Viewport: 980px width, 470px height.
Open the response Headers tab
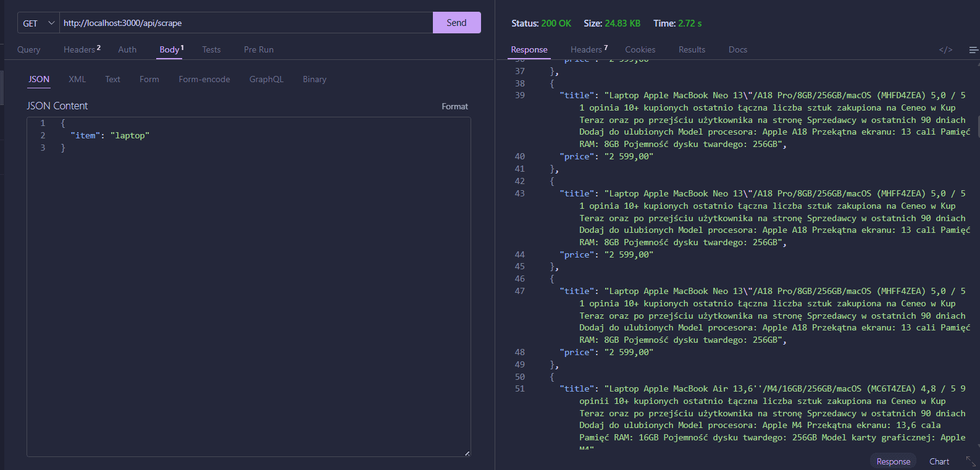588,49
